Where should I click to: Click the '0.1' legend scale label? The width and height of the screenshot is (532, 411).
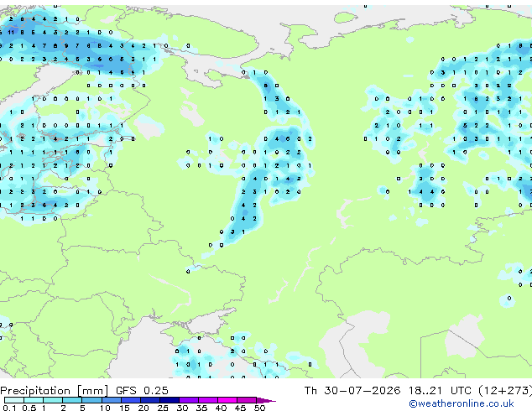tap(9, 408)
